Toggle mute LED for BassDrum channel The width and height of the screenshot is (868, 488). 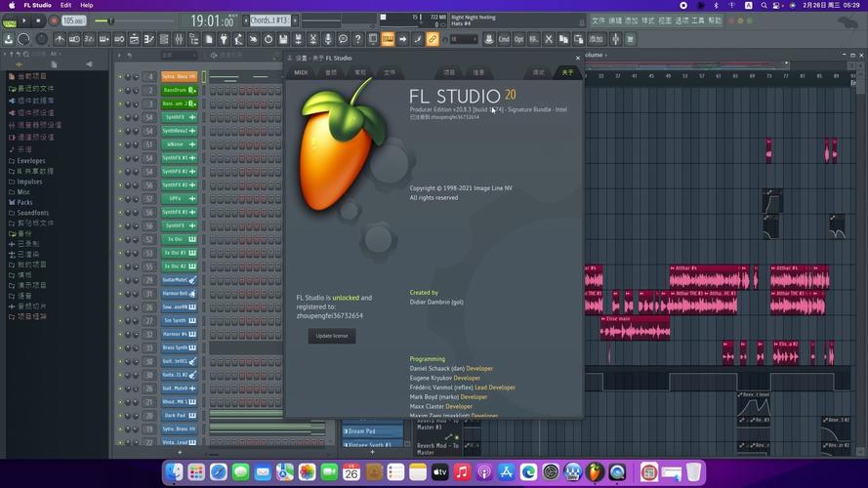(122, 90)
